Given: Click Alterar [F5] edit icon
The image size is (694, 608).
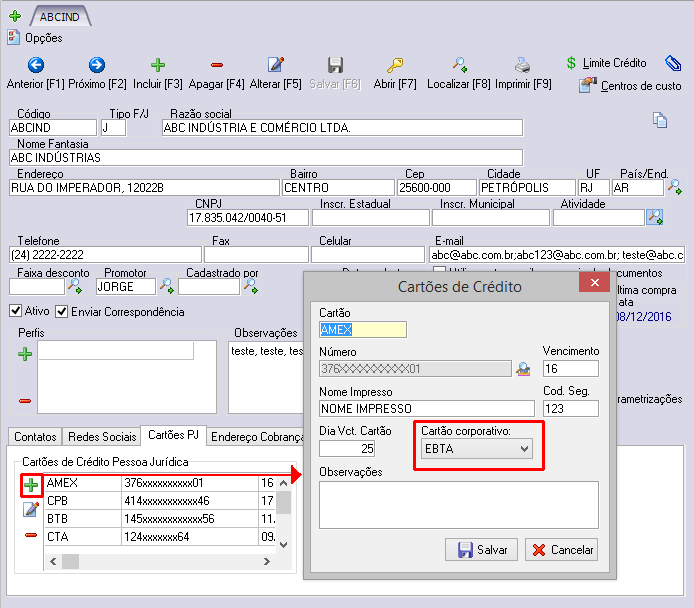Looking at the screenshot, I should [x=276, y=65].
